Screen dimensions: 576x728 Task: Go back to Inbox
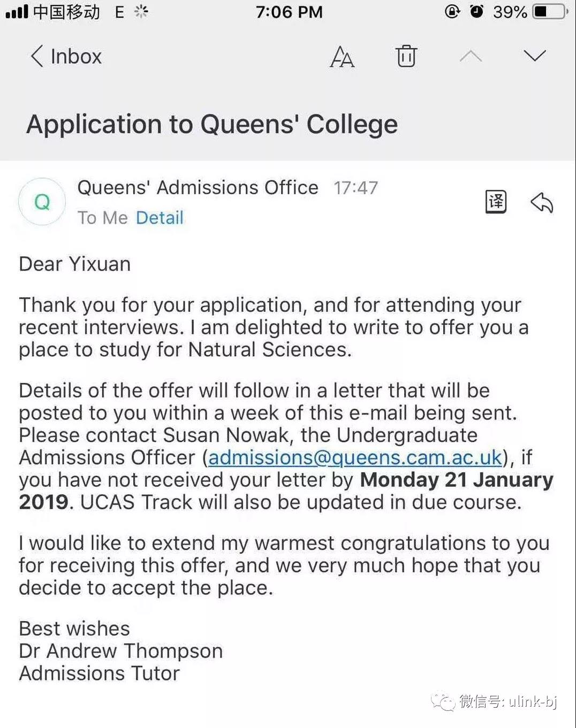pyautogui.click(x=75, y=57)
